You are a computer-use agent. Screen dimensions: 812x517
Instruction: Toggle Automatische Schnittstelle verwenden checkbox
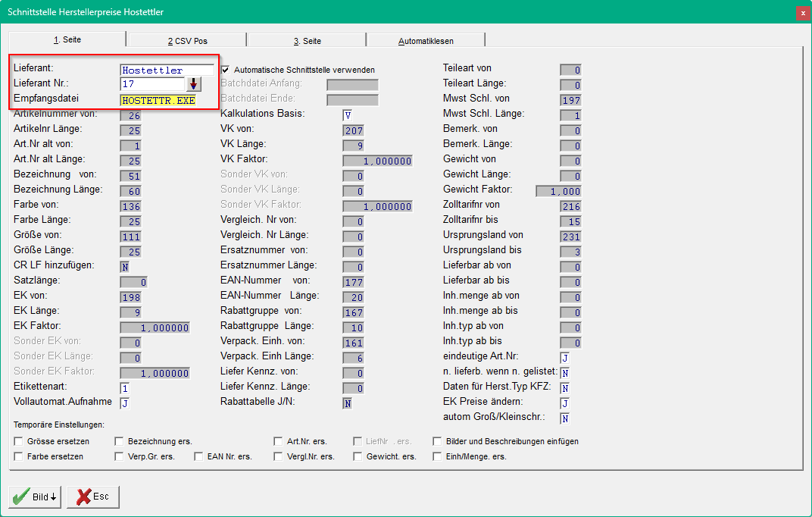tap(225, 69)
